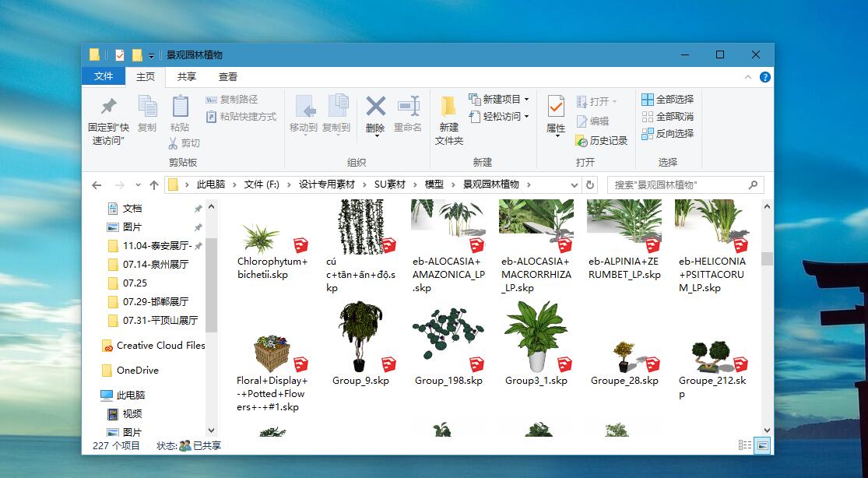Click the navigation pane scrollbar down arrow
868x478 pixels.
[x=211, y=431]
